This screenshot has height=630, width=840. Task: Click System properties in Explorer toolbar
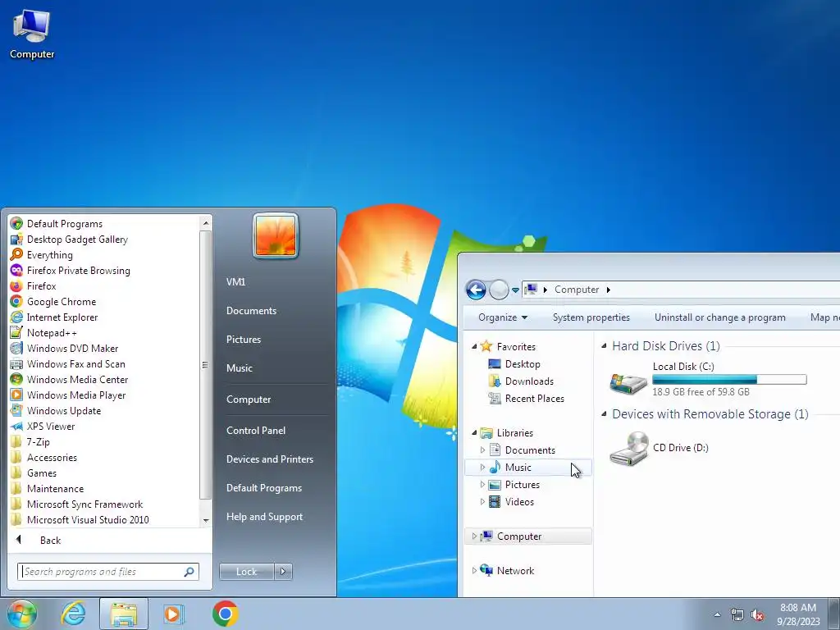(x=591, y=317)
